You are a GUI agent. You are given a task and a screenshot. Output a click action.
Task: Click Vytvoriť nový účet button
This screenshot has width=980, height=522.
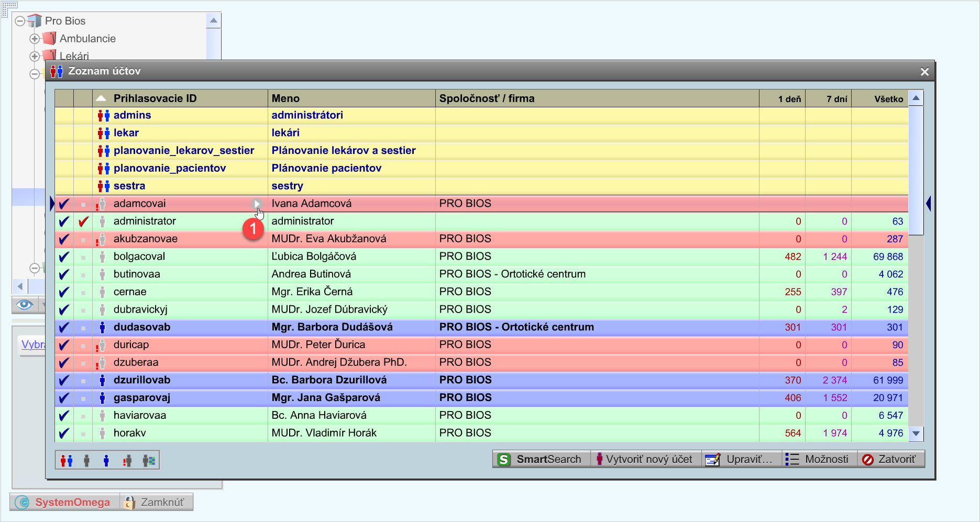(645, 459)
